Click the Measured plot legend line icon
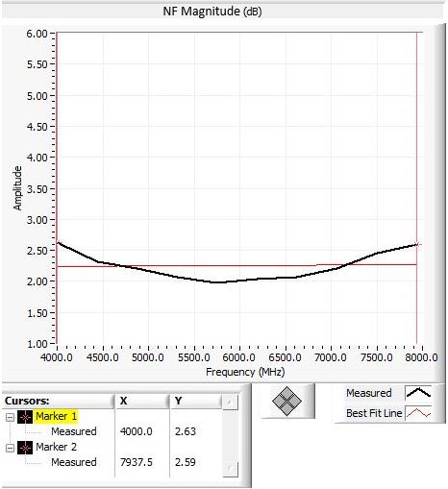The width and height of the screenshot is (448, 489). [418, 393]
